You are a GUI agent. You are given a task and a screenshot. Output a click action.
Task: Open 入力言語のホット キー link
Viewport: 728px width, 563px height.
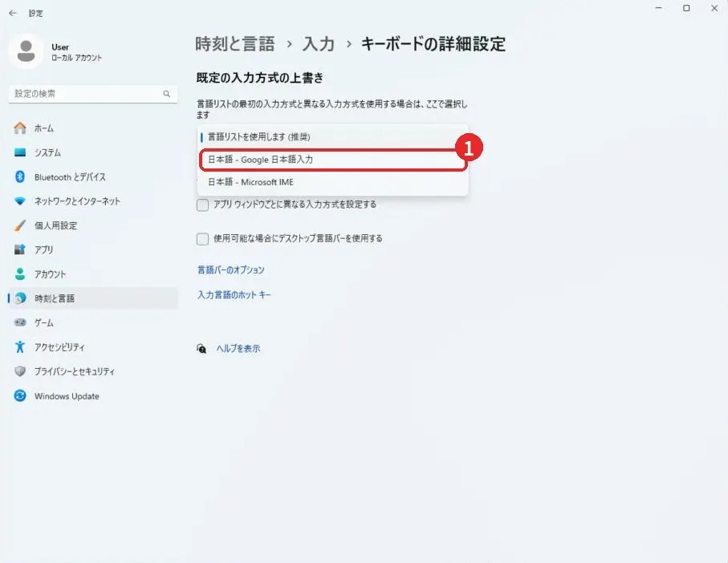[234, 295]
